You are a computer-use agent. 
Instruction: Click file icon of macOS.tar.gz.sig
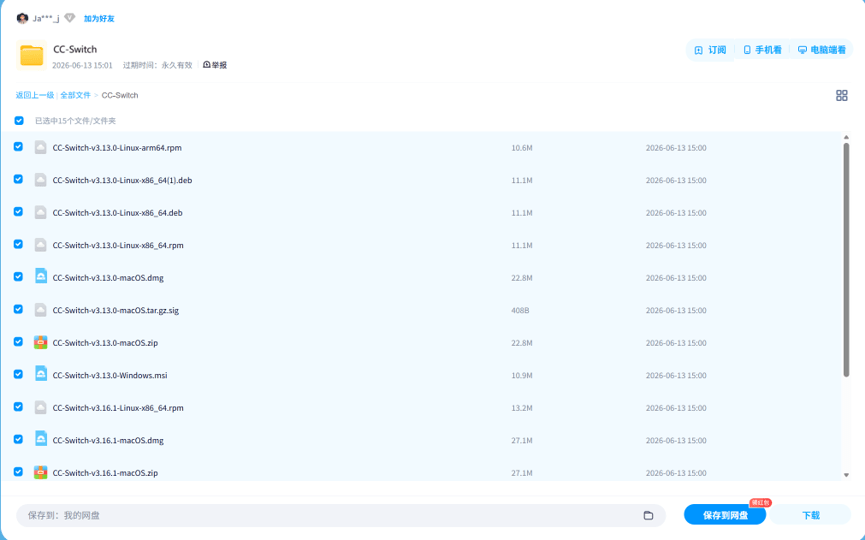click(x=40, y=310)
